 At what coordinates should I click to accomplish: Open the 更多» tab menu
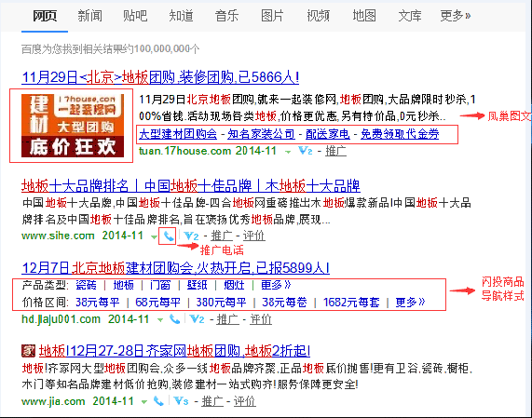click(456, 16)
